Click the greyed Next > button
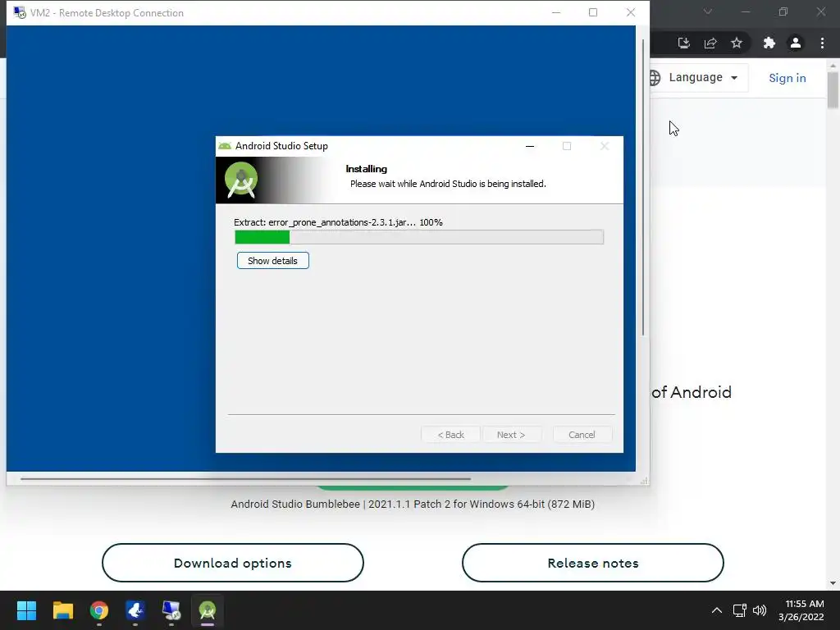 click(511, 435)
